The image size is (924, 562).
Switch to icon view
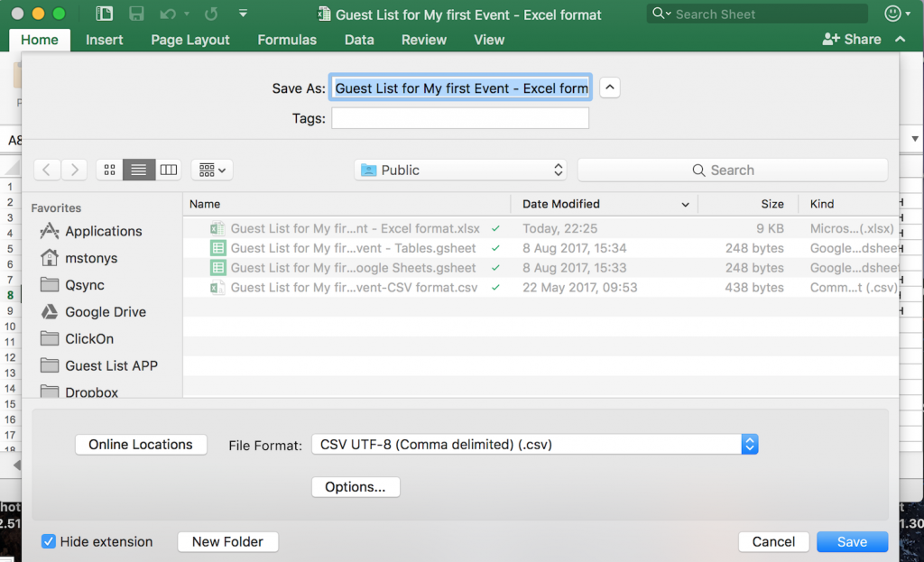109,170
